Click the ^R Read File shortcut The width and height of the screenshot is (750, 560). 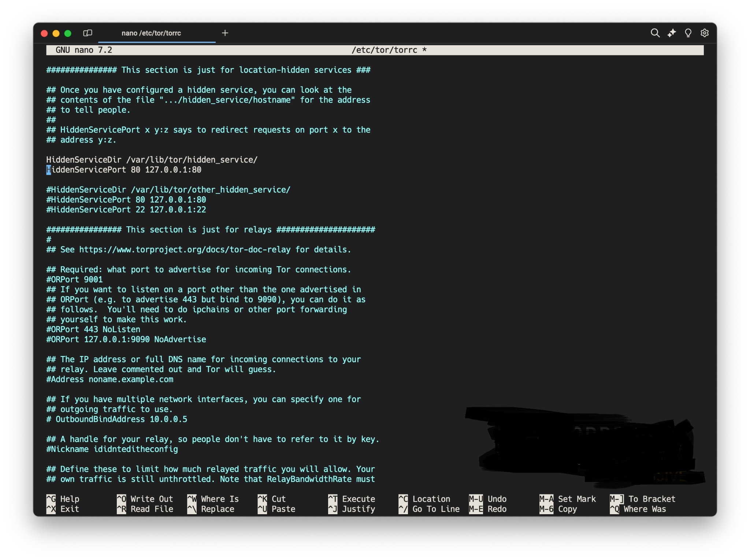[145, 509]
